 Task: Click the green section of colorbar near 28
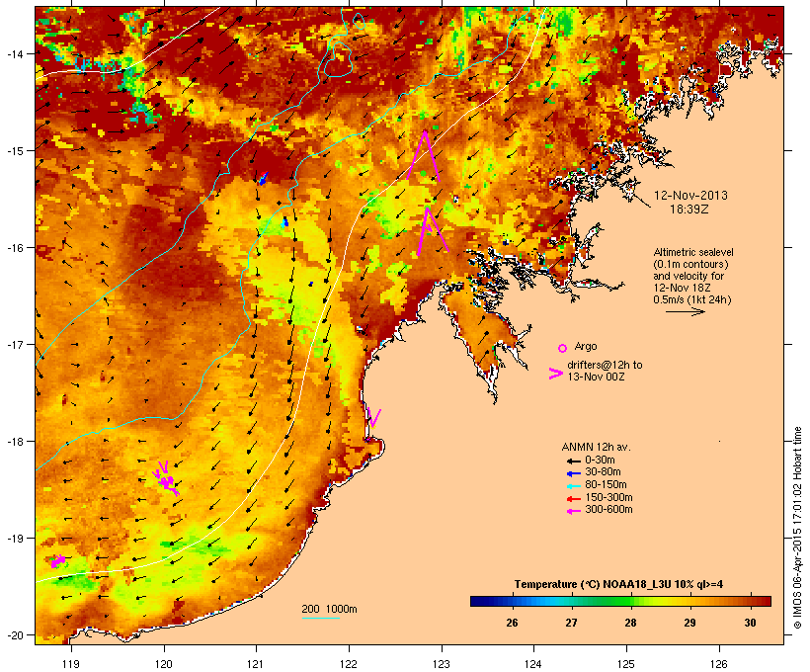click(x=622, y=601)
